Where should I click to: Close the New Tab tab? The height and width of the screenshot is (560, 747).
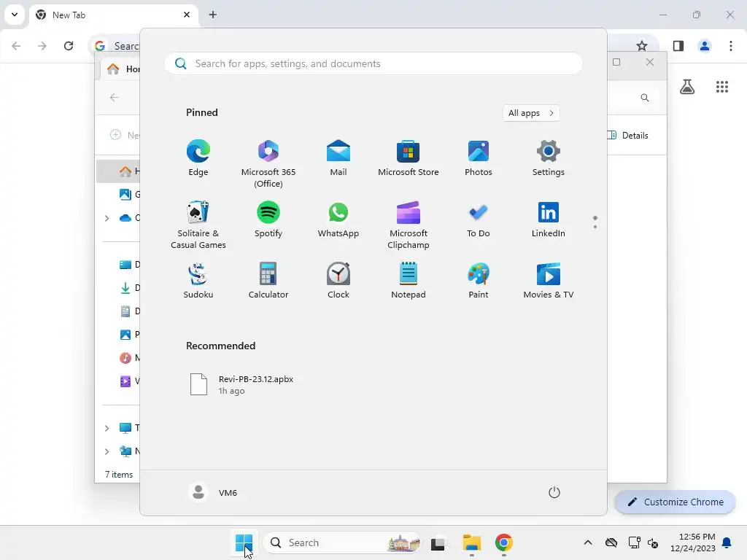pyautogui.click(x=187, y=15)
